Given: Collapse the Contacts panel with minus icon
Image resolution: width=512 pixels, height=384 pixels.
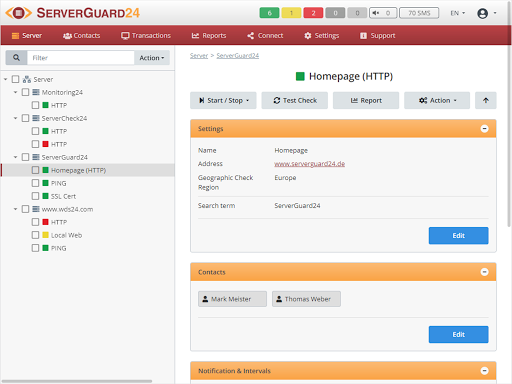Looking at the screenshot, I should point(484,272).
